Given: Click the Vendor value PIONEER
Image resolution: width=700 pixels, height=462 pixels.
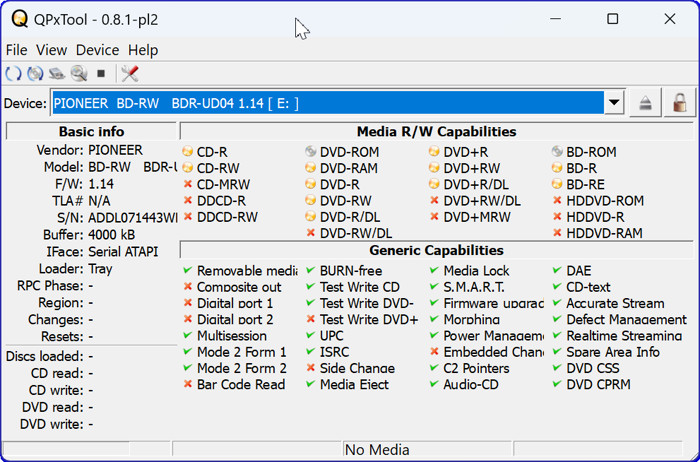Looking at the screenshot, I should (115, 150).
